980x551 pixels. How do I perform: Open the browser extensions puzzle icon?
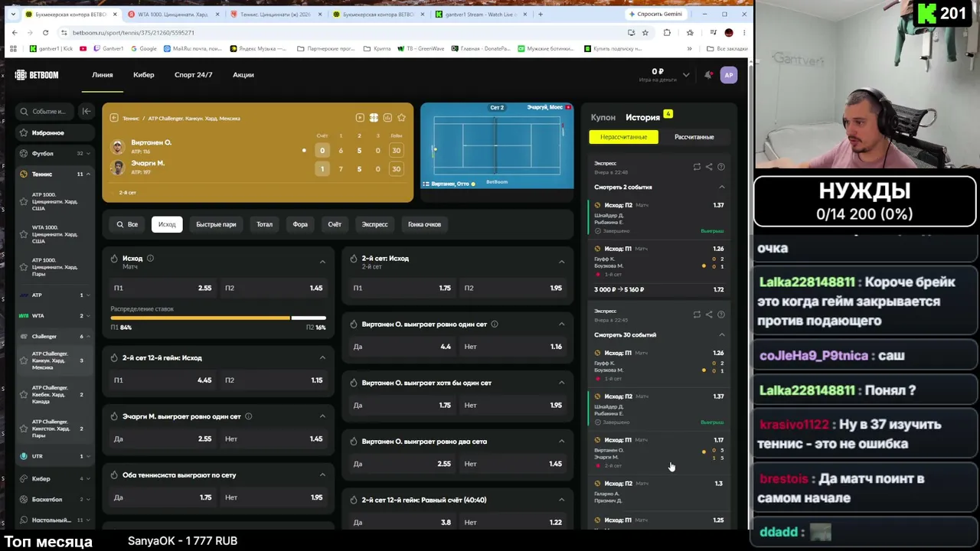pos(667,33)
